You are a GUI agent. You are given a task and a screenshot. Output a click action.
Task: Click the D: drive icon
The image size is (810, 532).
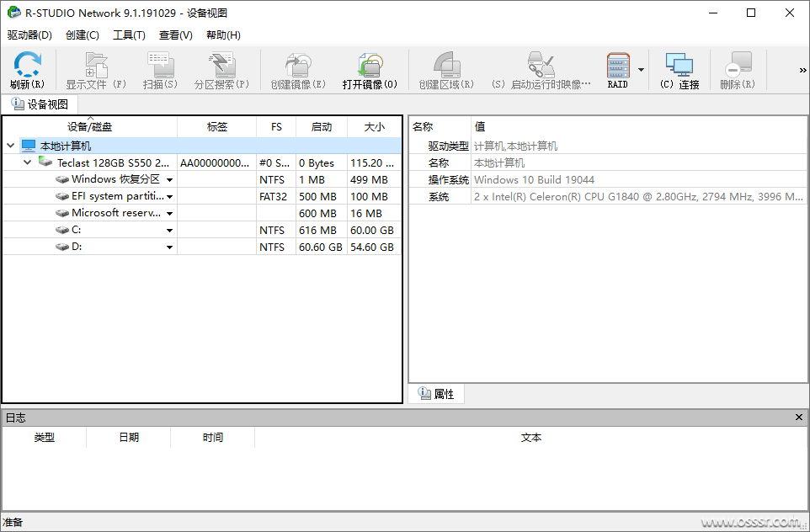(x=62, y=247)
